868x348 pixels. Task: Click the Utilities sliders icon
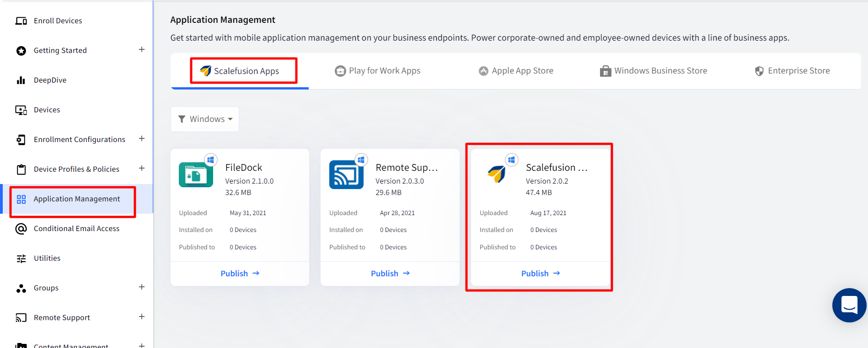coord(21,258)
